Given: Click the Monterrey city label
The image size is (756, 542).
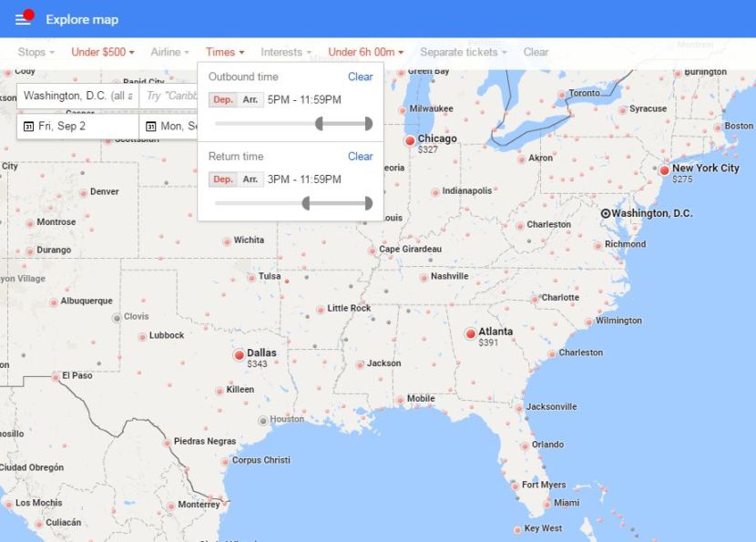Looking at the screenshot, I should click(199, 505).
